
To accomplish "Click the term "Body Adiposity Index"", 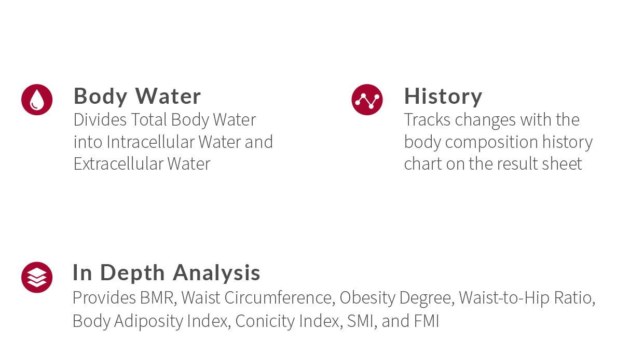I will click(150, 321).
